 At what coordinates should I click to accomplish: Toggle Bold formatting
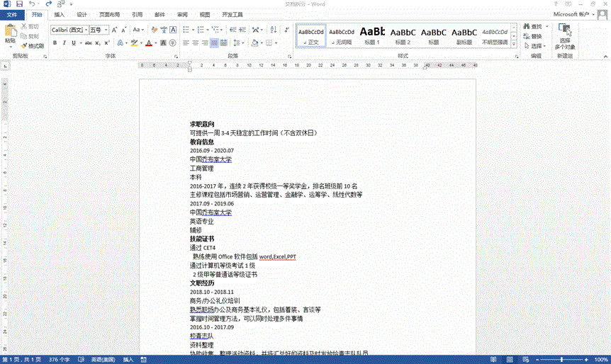point(54,43)
